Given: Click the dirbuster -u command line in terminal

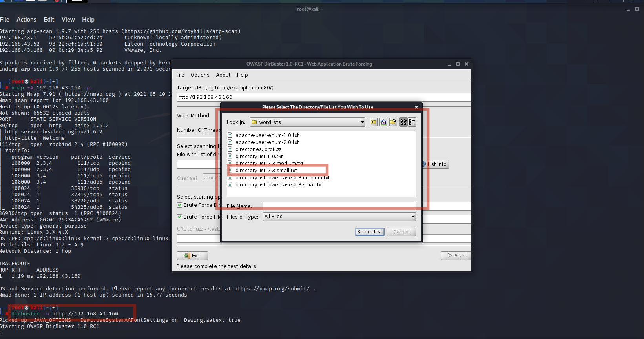Looking at the screenshot, I should coord(65,314).
